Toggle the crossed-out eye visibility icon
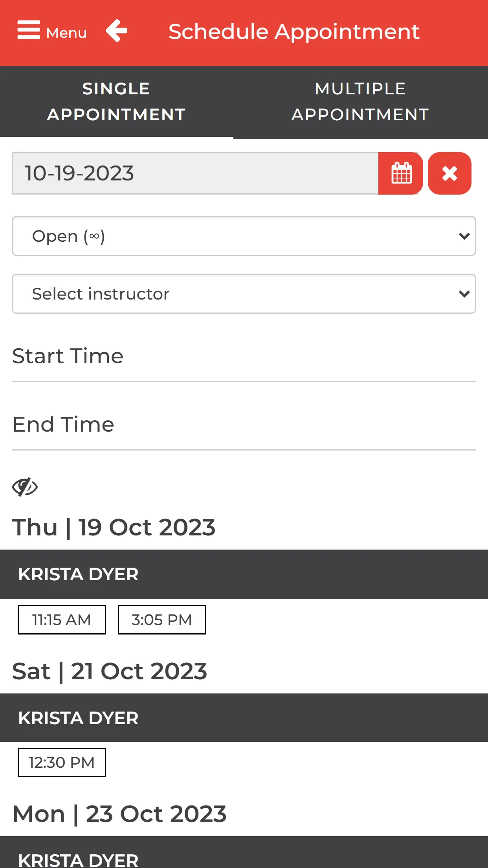The height and width of the screenshot is (868, 488). pyautogui.click(x=25, y=487)
